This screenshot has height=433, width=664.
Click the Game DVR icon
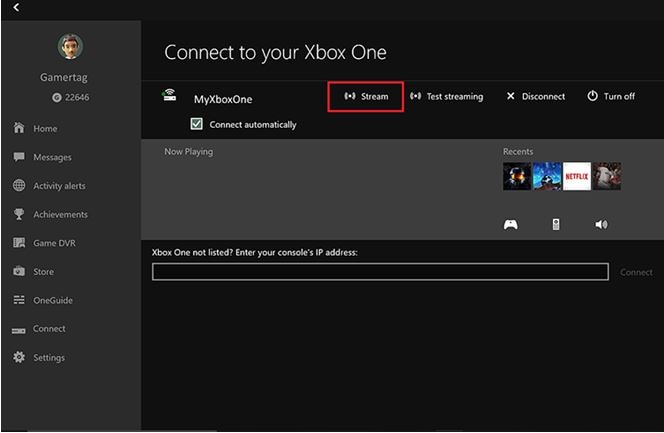tap(19, 243)
